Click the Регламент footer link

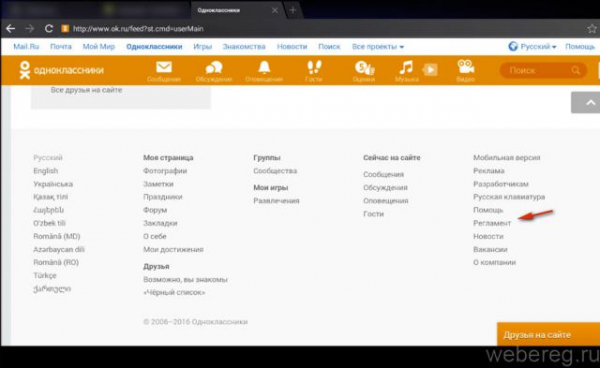(x=492, y=223)
